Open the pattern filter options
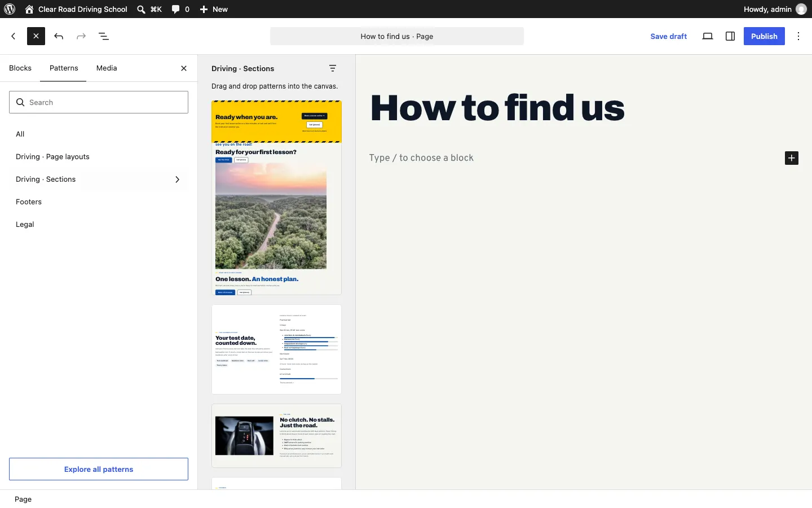The height and width of the screenshot is (508, 812). (333, 68)
